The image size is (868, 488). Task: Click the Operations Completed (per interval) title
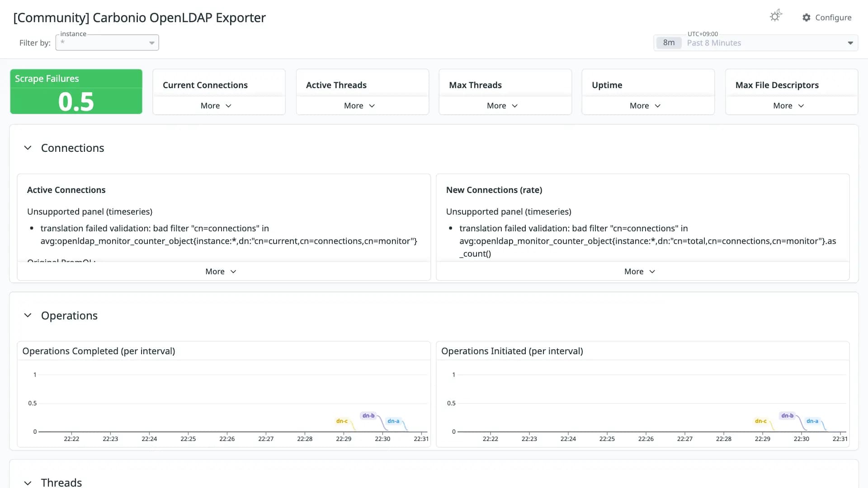tap(99, 351)
